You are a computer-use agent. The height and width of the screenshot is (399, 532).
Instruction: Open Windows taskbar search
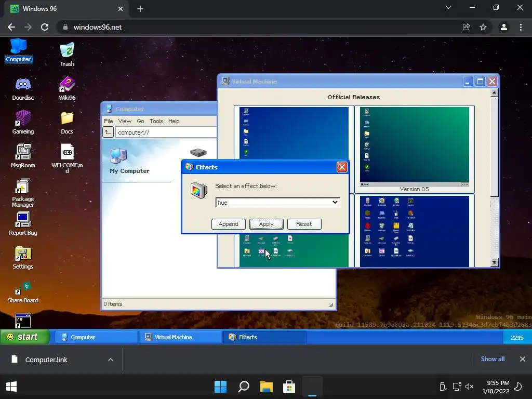tap(244, 387)
